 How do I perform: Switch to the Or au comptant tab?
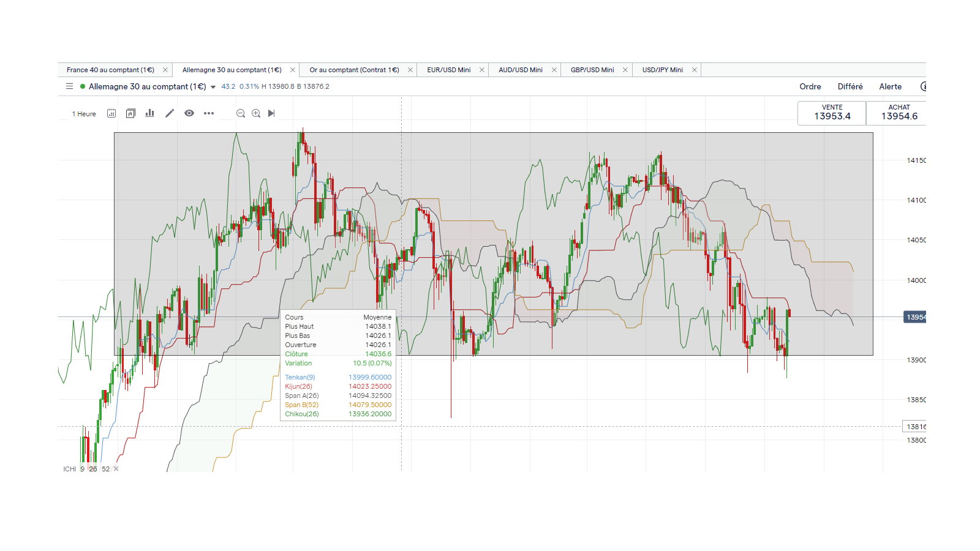point(354,70)
